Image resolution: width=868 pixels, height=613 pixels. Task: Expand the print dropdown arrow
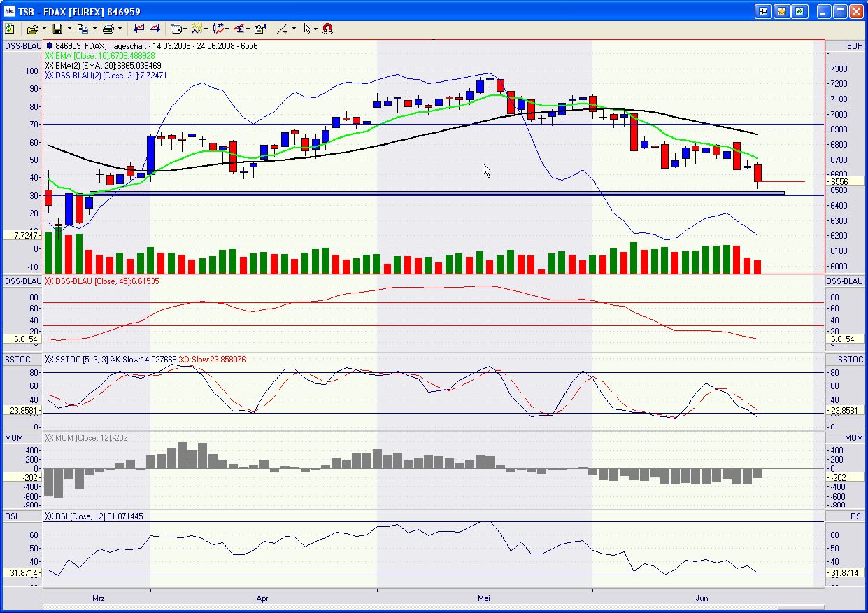tap(119, 29)
